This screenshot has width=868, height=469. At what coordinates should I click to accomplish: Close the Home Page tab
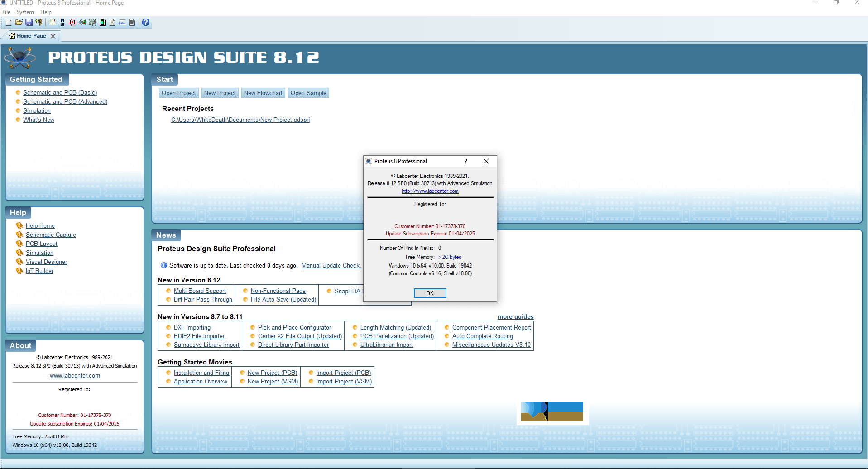coord(53,36)
